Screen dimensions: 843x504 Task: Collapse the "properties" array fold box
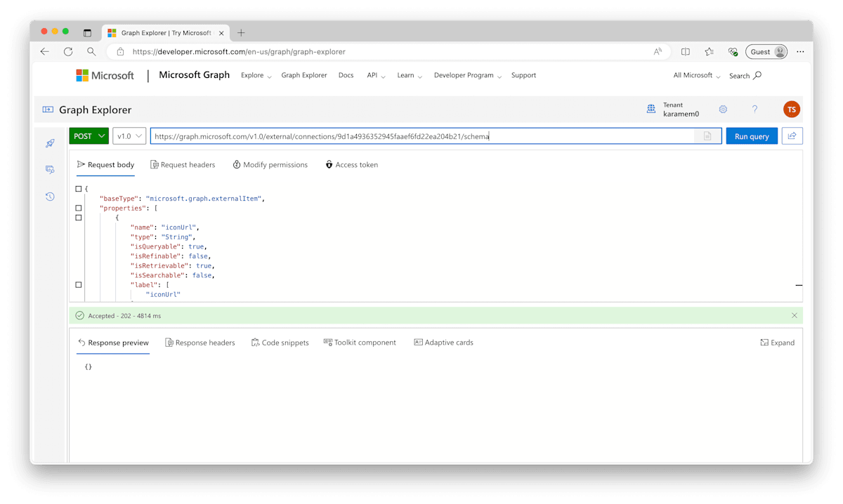pyautogui.click(x=79, y=208)
